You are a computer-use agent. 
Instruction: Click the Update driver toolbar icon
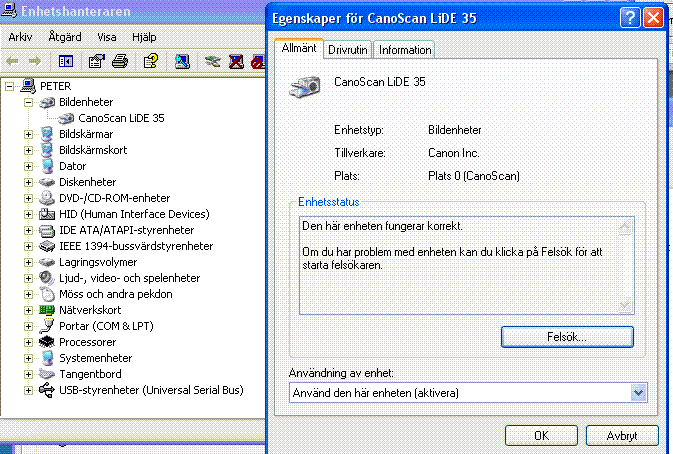(x=212, y=61)
